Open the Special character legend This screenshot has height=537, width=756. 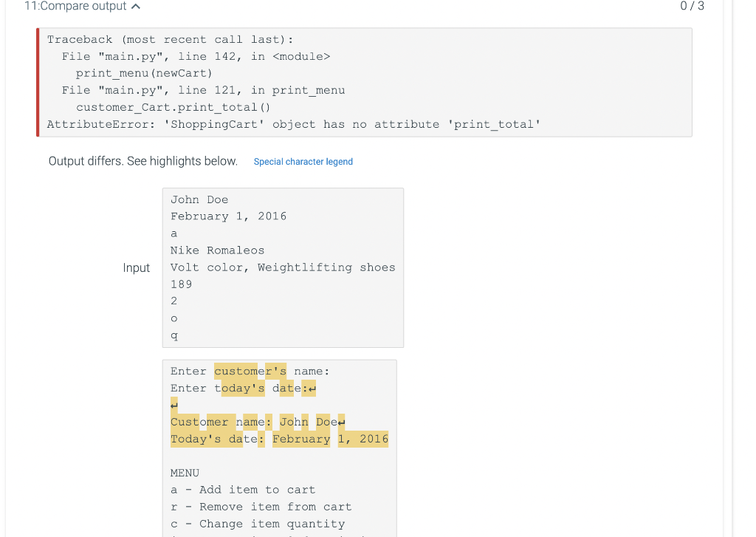[303, 161]
